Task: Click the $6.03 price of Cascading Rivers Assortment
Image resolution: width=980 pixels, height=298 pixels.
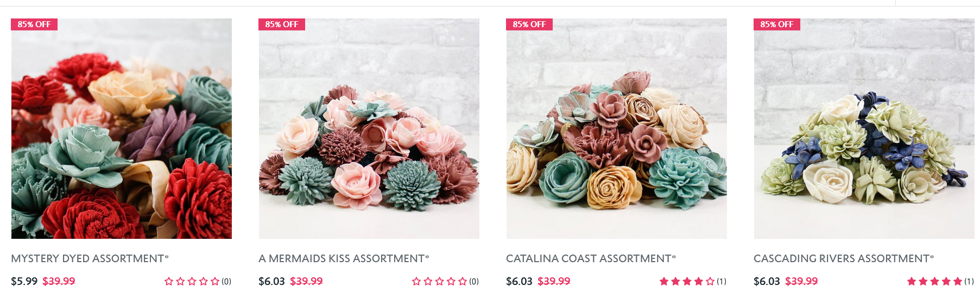Action: click(767, 281)
